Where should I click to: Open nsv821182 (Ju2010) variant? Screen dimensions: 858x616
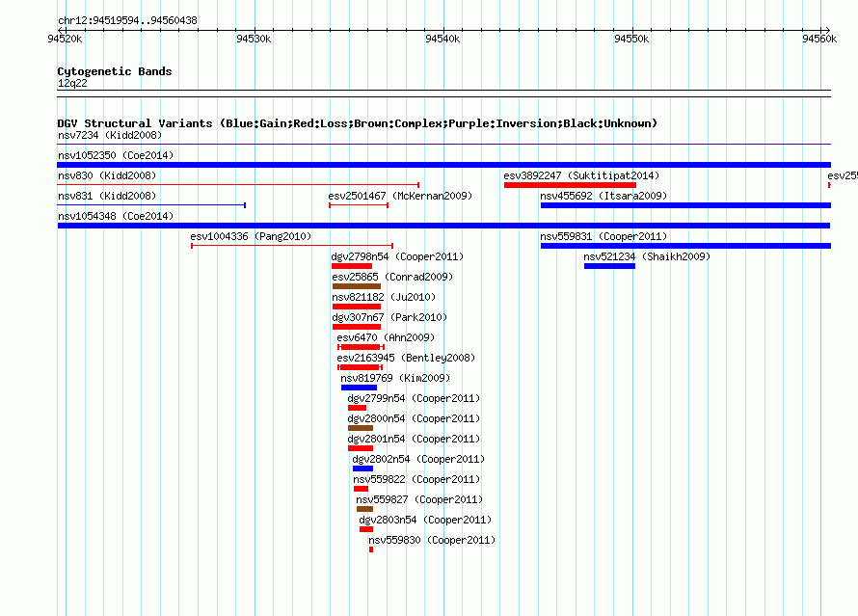[384, 297]
